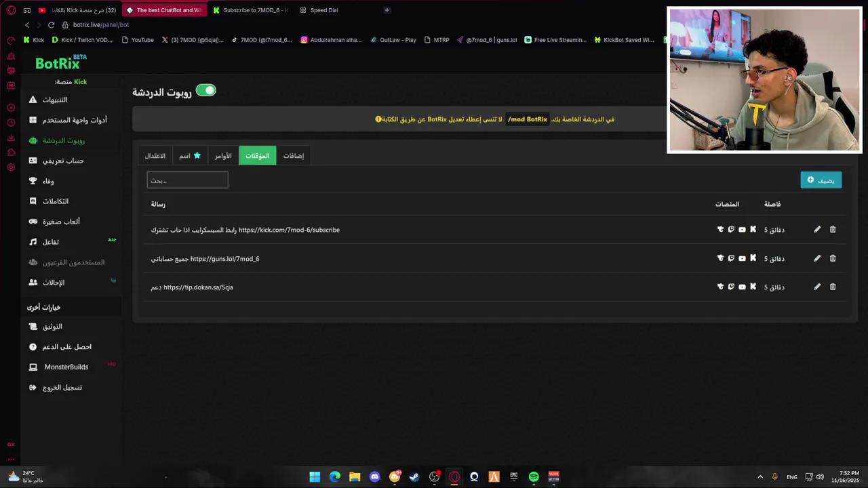Open Epic Games launcher from taskbar

coord(514,477)
